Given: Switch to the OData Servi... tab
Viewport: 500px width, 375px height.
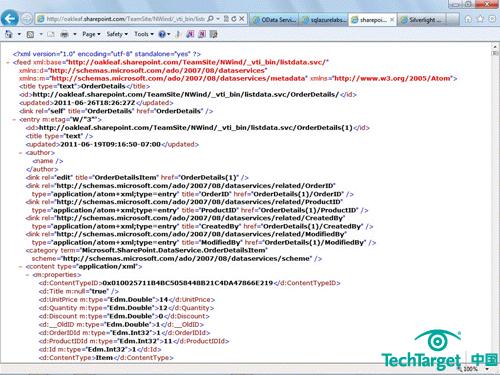Looking at the screenshot, I should 274,20.
